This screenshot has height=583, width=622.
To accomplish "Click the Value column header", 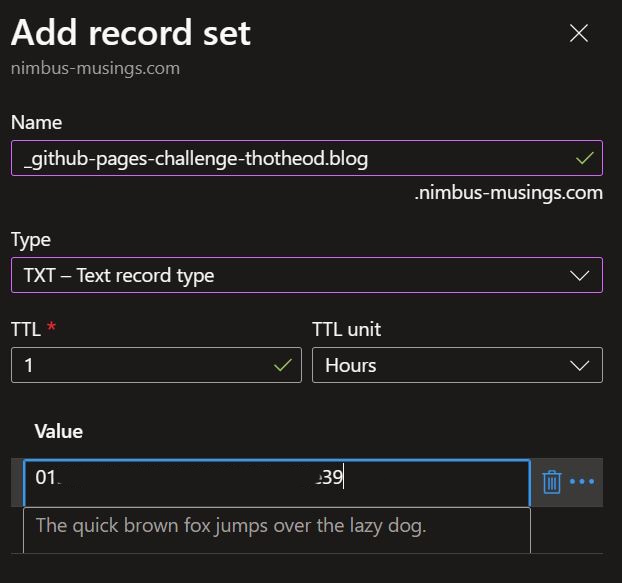I will click(x=59, y=431).
